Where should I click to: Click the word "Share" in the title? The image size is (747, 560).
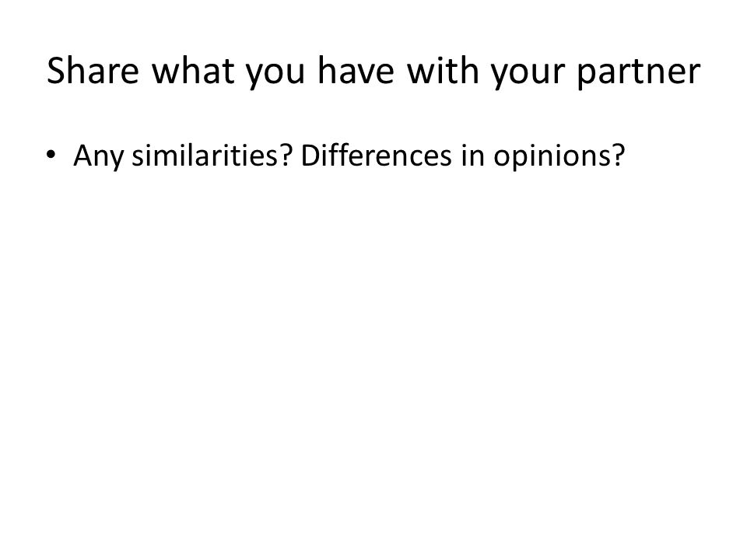93,71
